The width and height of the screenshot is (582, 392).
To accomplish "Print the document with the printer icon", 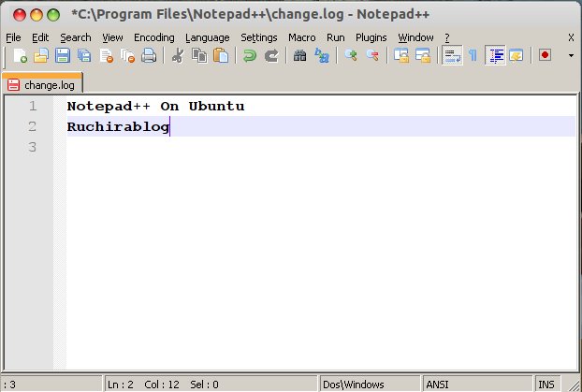I will click(149, 56).
